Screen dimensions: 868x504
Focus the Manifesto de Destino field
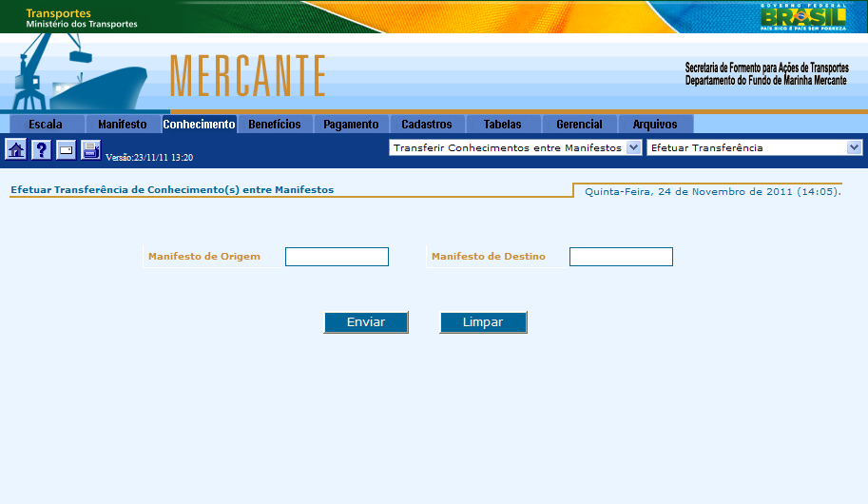(x=621, y=257)
